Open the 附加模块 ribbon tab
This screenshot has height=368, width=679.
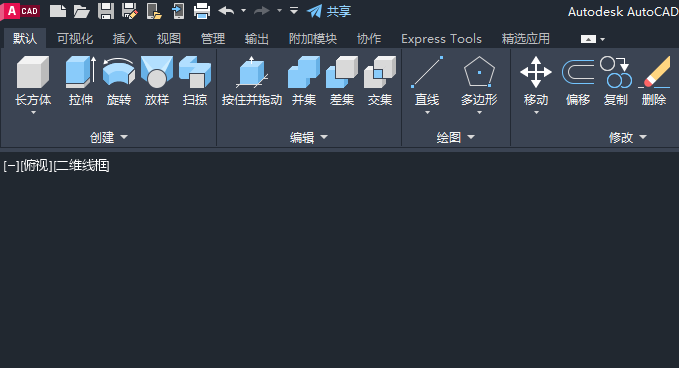click(x=313, y=39)
